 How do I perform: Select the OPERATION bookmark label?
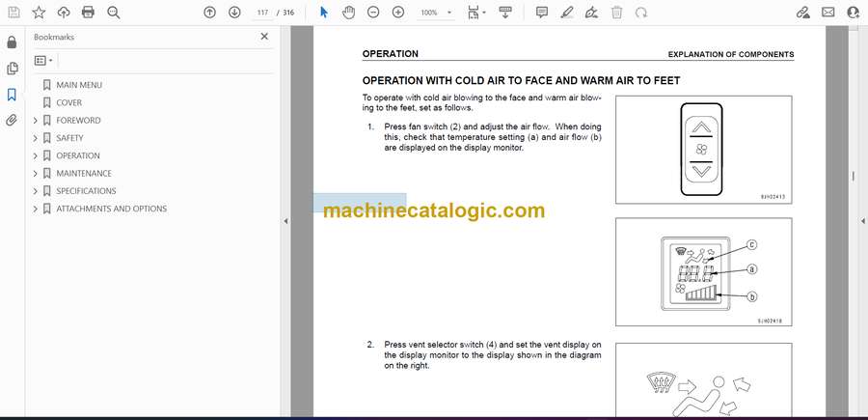pyautogui.click(x=78, y=155)
